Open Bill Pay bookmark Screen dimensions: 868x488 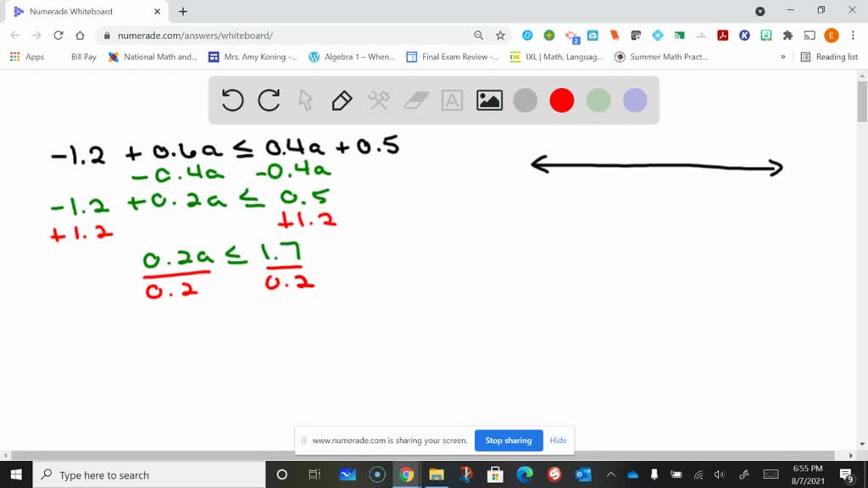coord(84,57)
